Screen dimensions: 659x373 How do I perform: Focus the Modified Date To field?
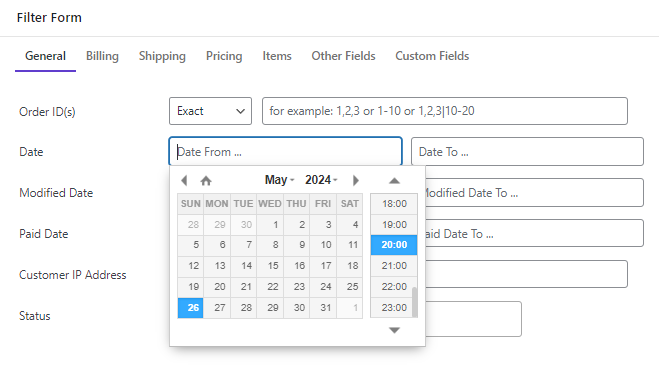pos(534,192)
